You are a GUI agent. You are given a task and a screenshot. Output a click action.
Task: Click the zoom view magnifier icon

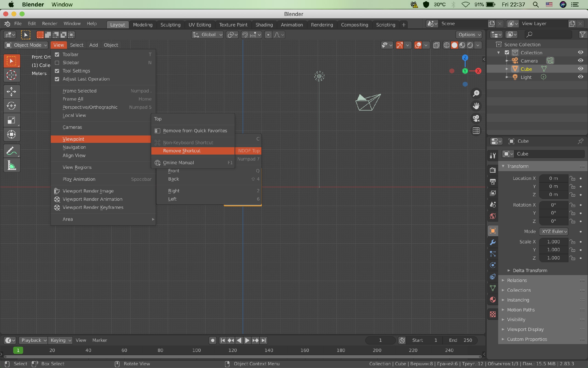476,93
